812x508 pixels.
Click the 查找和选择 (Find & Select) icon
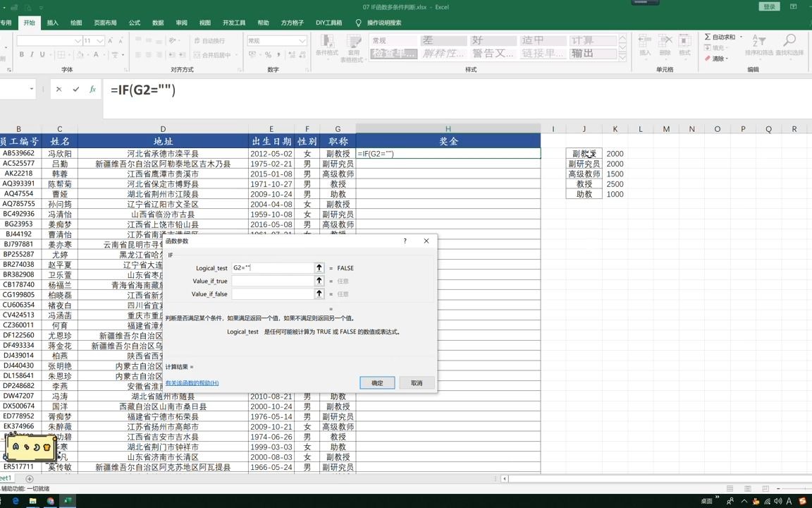coord(789,44)
